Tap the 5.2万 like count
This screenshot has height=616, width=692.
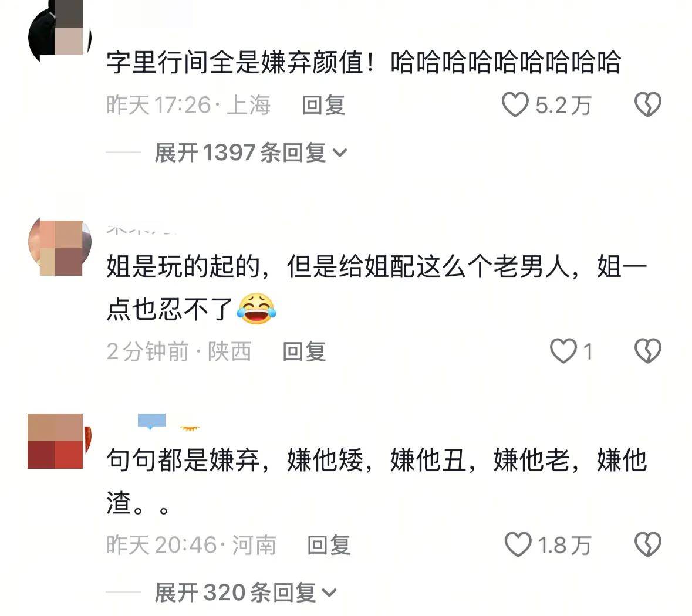563,106
